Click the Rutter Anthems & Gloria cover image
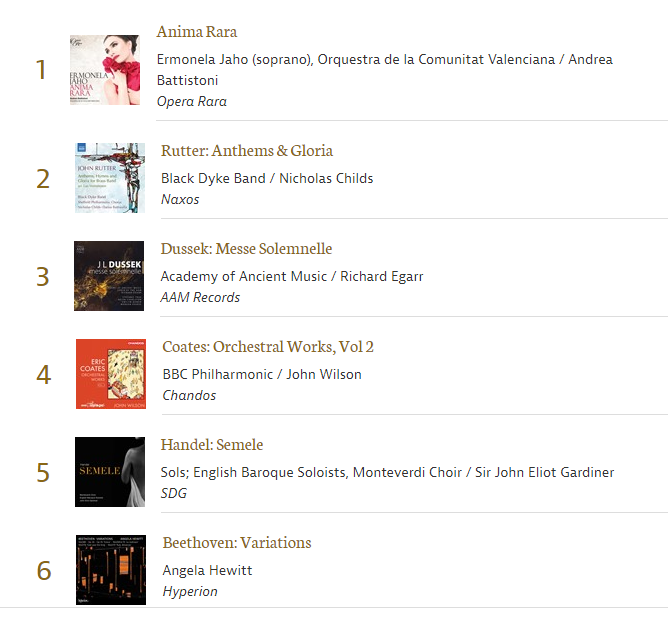Viewport: 668px width, 626px height. click(109, 178)
